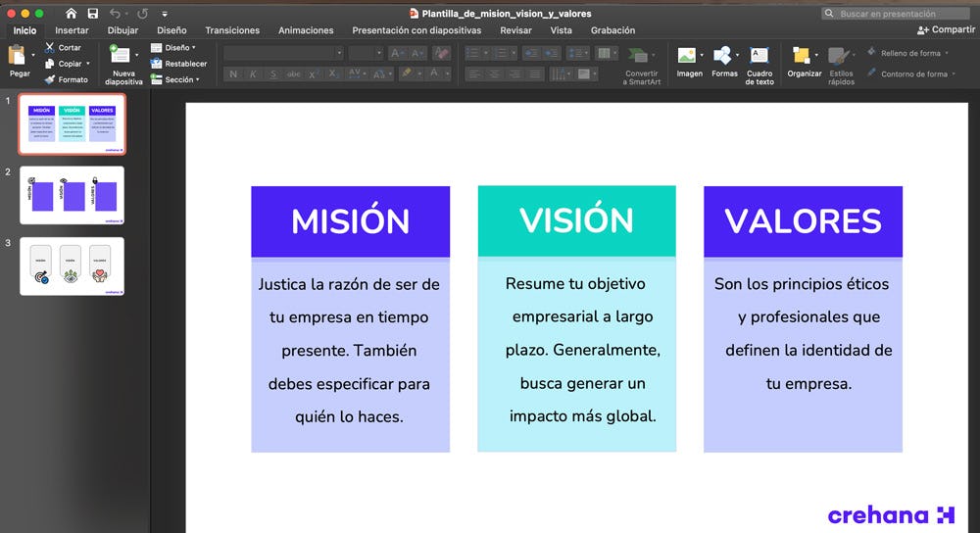
Task: Open line spacing options
Action: click(577, 54)
